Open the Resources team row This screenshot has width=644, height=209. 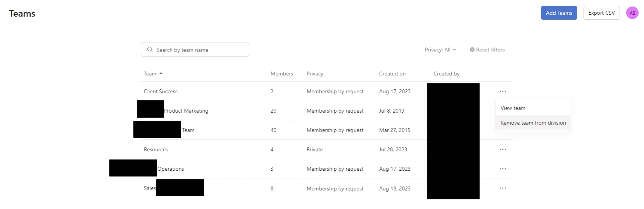point(156,149)
